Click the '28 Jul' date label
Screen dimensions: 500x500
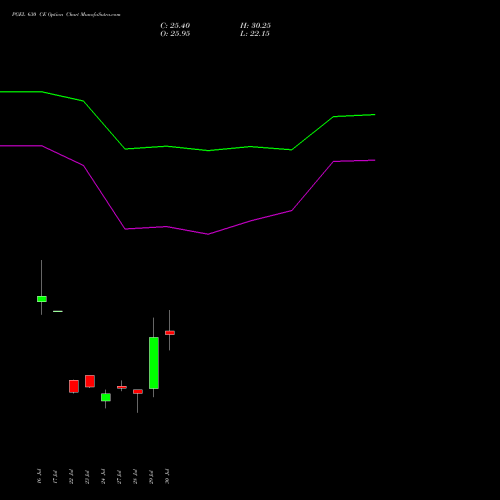tap(135, 476)
